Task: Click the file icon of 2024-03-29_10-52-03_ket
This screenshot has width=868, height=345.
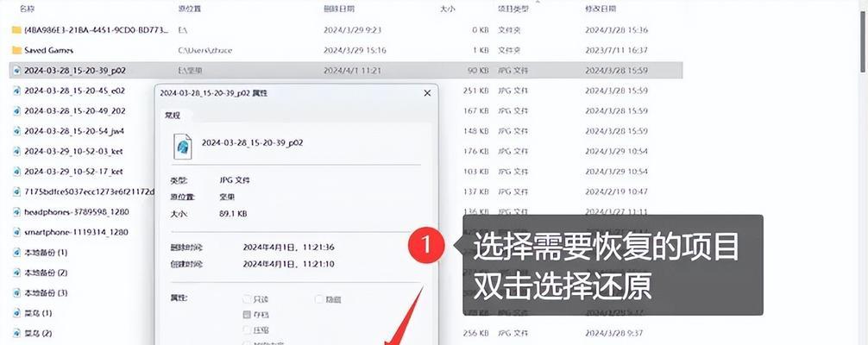Action: (x=17, y=151)
